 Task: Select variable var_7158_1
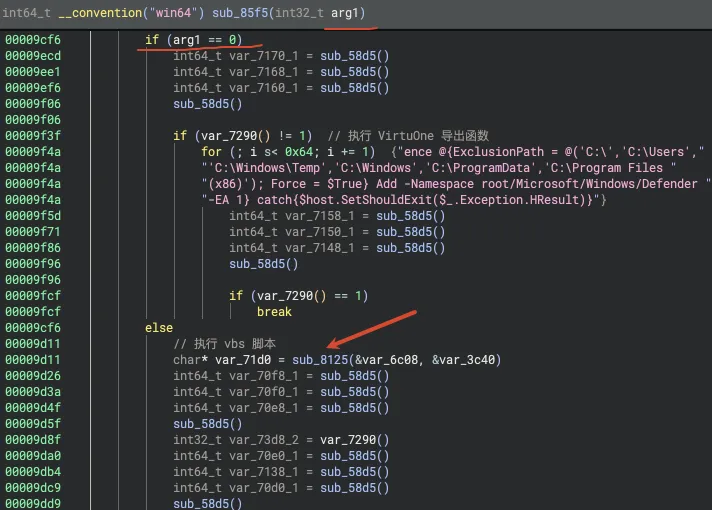pyautogui.click(x=320, y=216)
